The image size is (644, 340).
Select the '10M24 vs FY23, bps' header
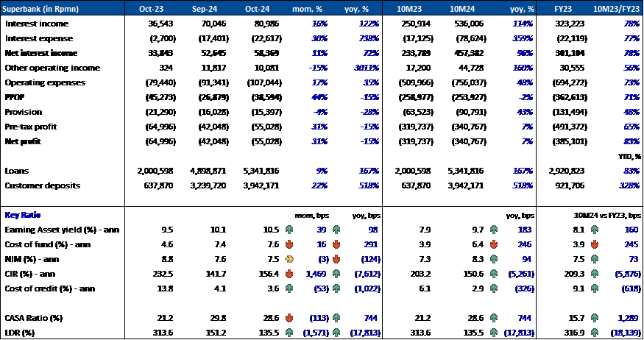[607, 215]
